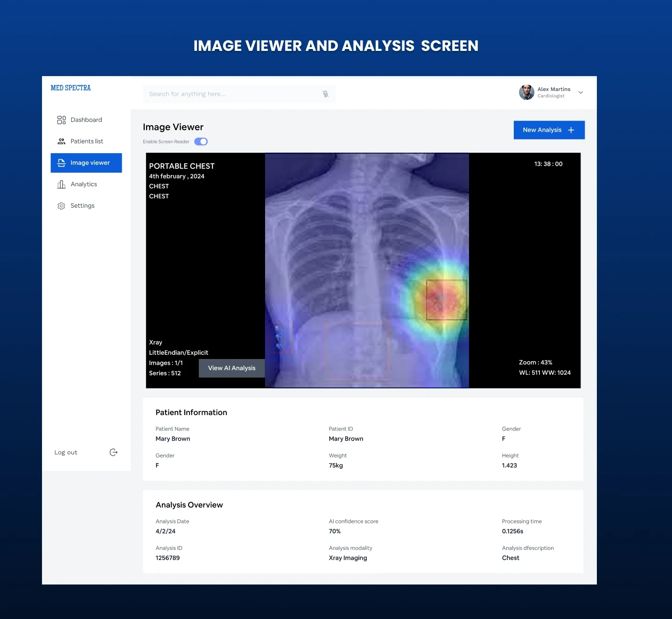Open the Dashboard menu item
672x619 pixels.
86,120
